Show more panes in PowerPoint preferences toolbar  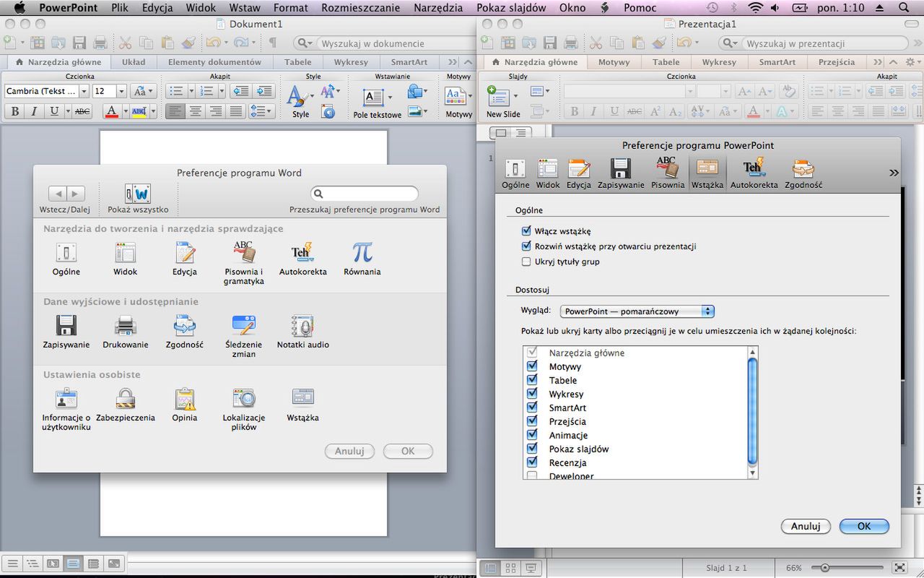[x=894, y=173]
